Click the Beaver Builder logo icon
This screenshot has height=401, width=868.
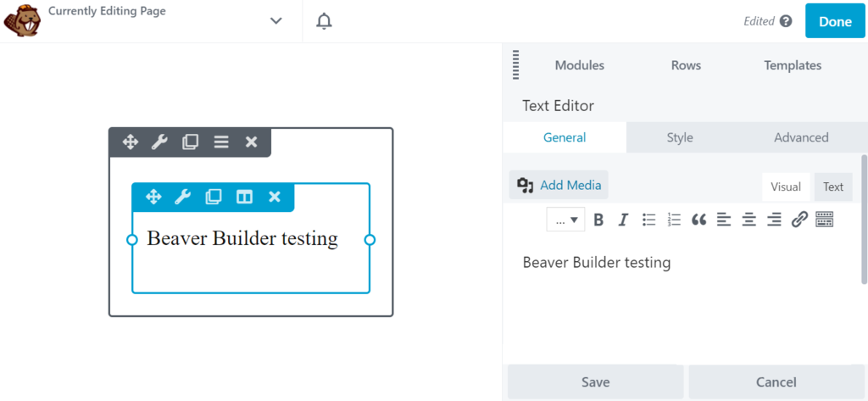21,21
